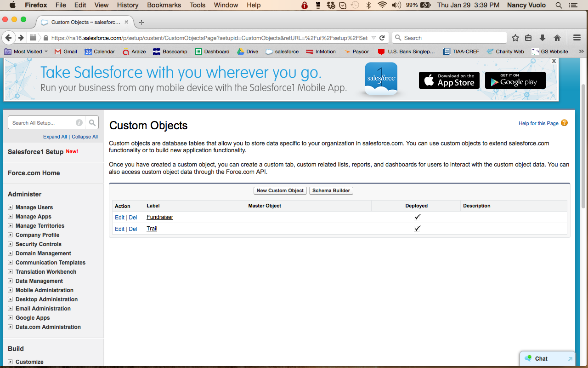Viewport: 588px width, 368px height.
Task: Click in the Search All Setup field
Action: [42, 123]
